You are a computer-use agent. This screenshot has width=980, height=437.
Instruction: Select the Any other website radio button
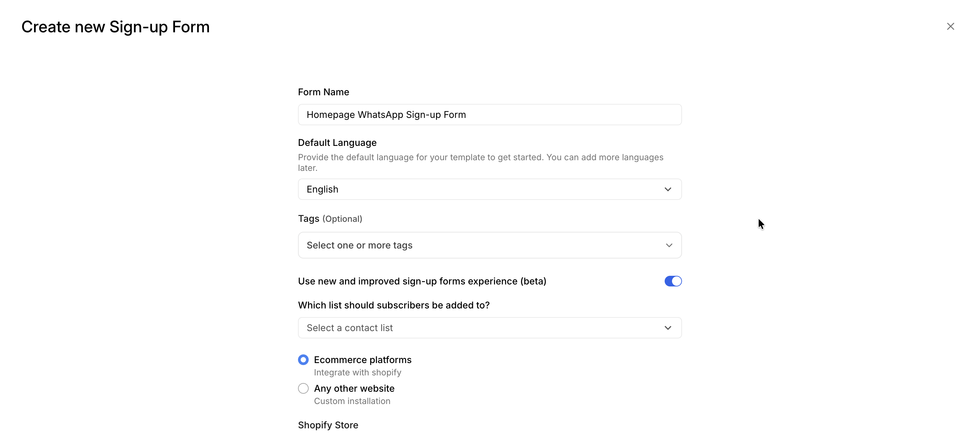303,388
